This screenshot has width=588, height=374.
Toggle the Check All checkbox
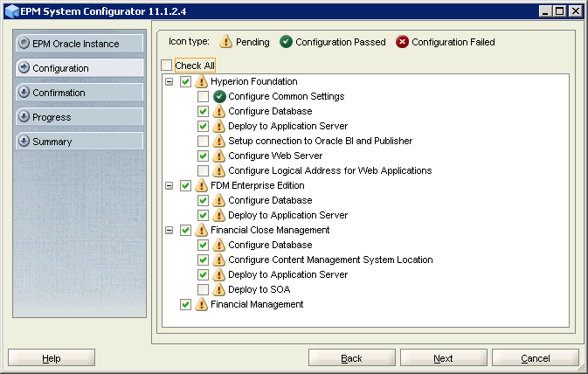pos(166,66)
